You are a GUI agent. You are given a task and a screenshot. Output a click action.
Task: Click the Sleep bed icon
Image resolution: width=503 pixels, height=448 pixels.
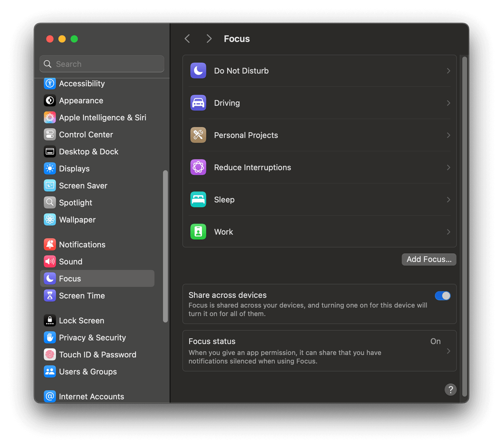198,199
